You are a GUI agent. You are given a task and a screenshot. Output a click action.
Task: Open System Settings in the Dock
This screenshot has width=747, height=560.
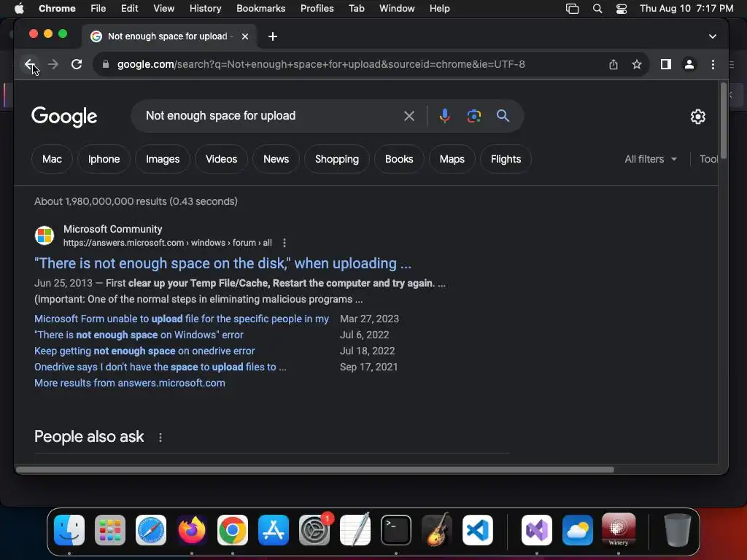coord(314,529)
